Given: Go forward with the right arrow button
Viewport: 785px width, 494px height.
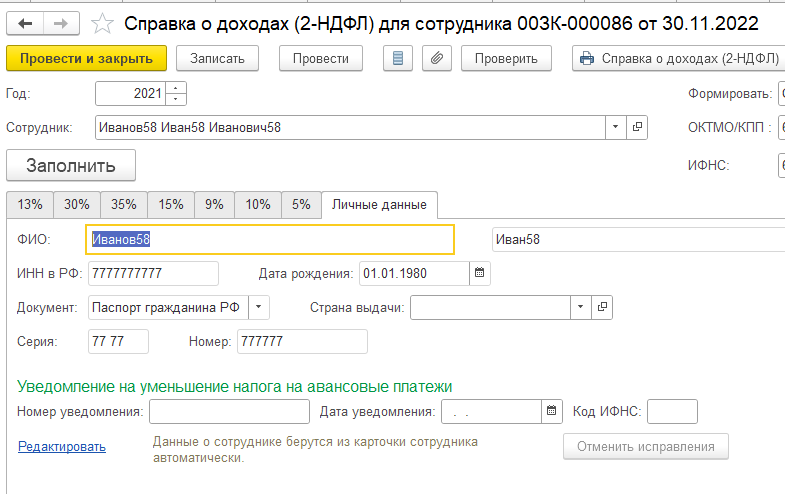Looking at the screenshot, I should 61,24.
